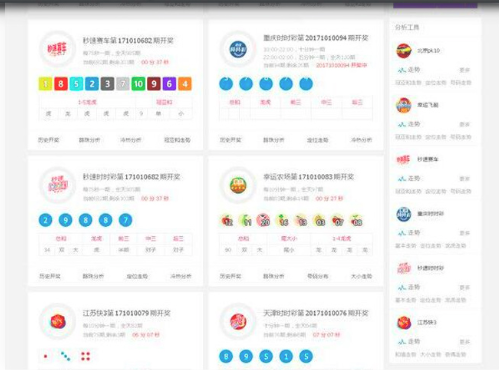The width and height of the screenshot is (499, 370).
Task: Click the 秒速时时彩 sidebar logo
Action: (x=404, y=268)
